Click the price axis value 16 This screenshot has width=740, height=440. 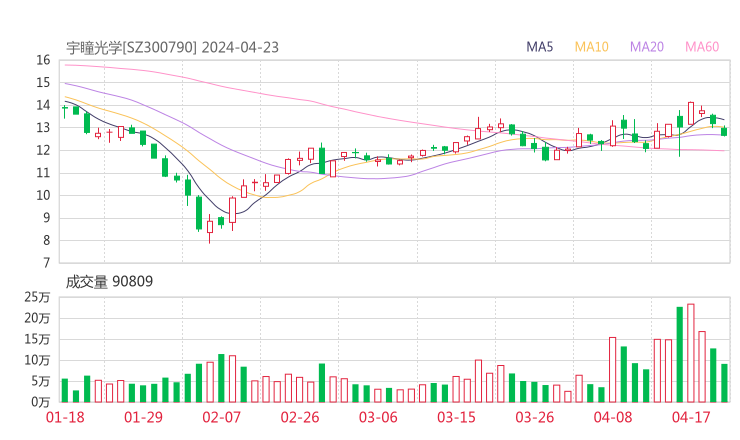point(43,60)
